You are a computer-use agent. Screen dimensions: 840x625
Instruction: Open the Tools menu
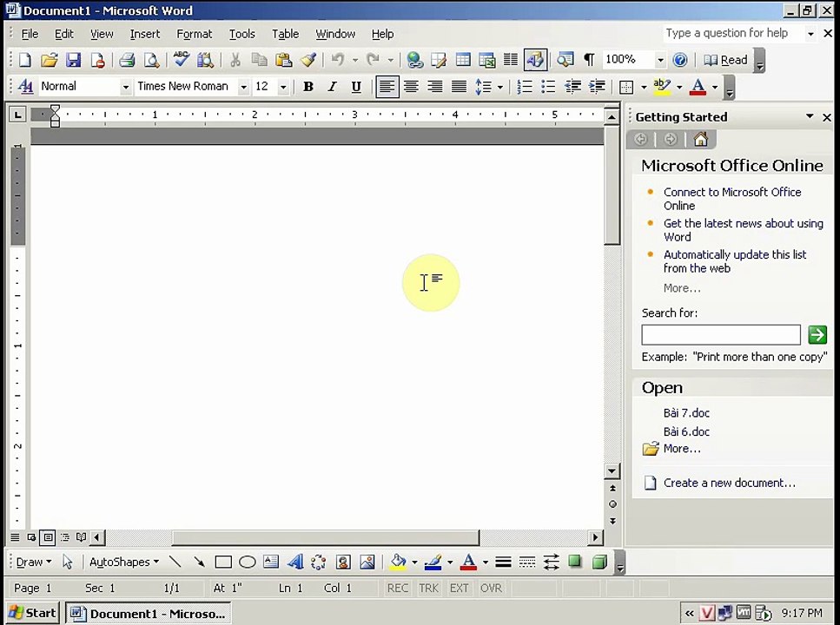pyautogui.click(x=242, y=34)
